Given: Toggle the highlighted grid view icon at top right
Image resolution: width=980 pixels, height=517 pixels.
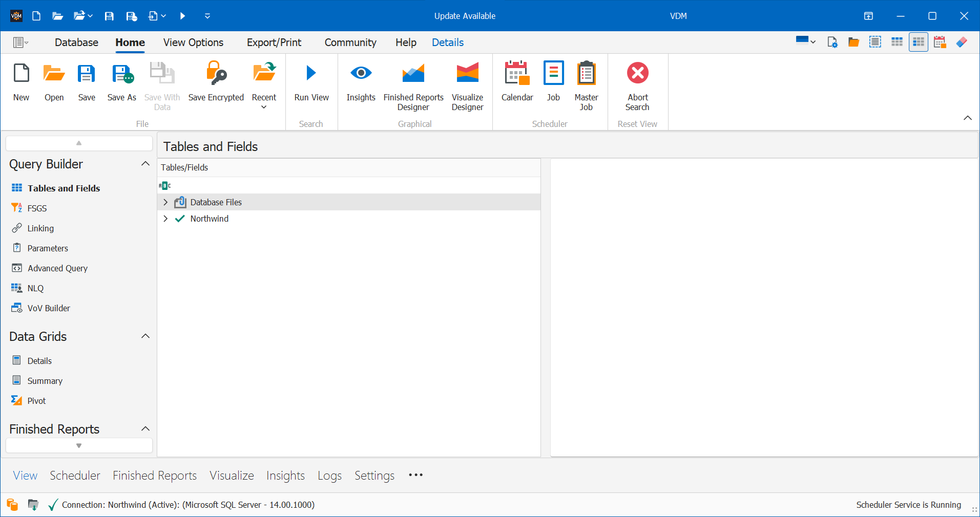Looking at the screenshot, I should point(919,42).
